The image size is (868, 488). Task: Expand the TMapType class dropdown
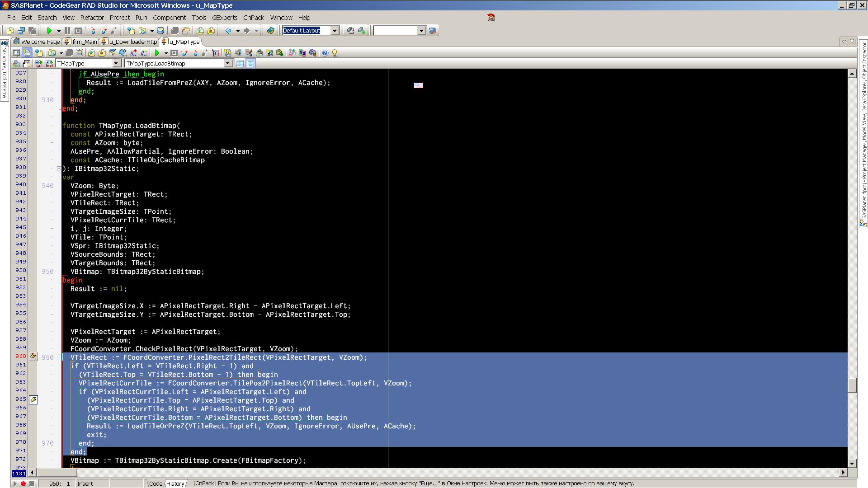pos(116,64)
